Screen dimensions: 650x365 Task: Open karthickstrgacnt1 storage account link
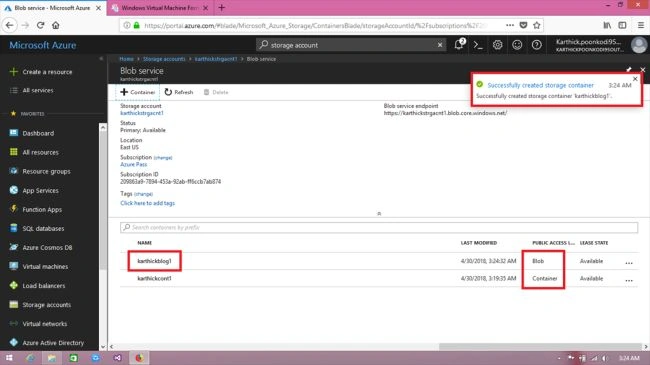142,113
